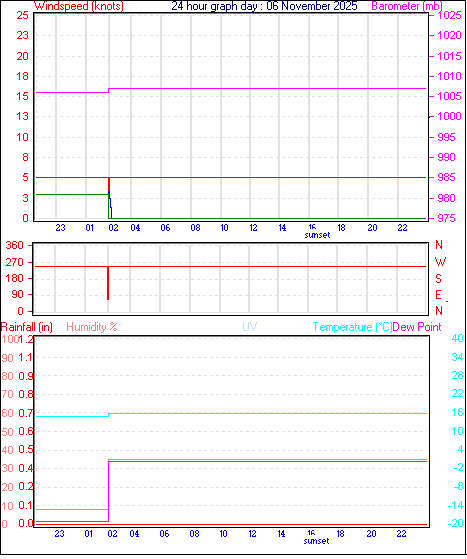Click the 60 percent humidity axis label
Screen dimensions: 467x559
pos(7,413)
